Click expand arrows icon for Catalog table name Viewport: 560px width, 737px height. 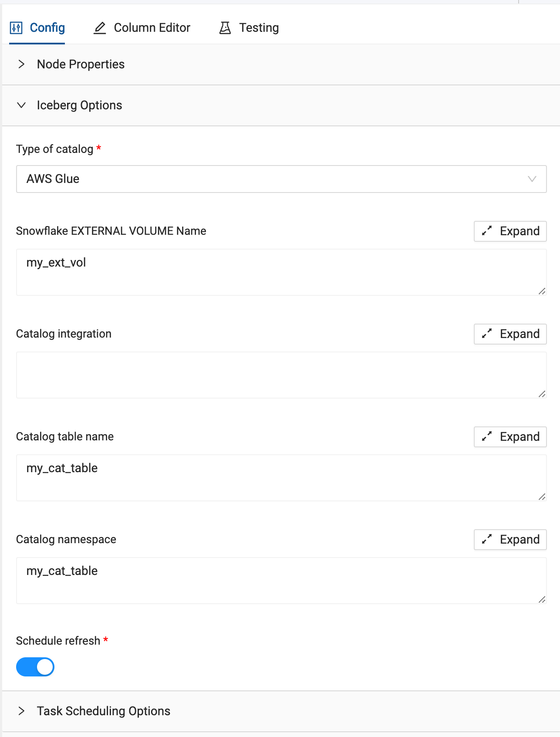pyautogui.click(x=487, y=436)
